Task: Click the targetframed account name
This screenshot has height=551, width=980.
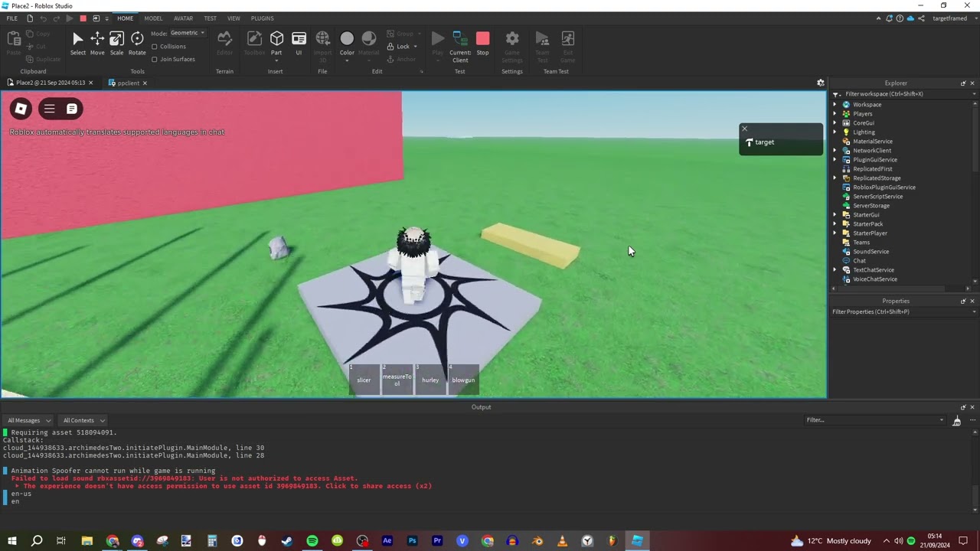Action: [x=949, y=18]
